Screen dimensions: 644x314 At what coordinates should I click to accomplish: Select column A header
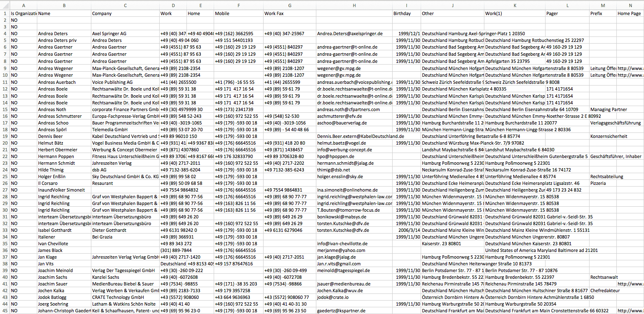point(23,5)
